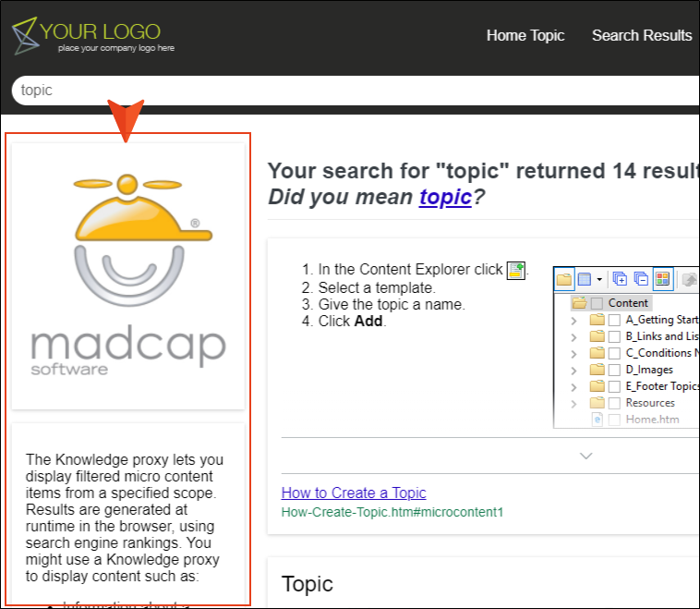Click the B_Links folder icon
The image size is (700, 609).
(x=597, y=336)
